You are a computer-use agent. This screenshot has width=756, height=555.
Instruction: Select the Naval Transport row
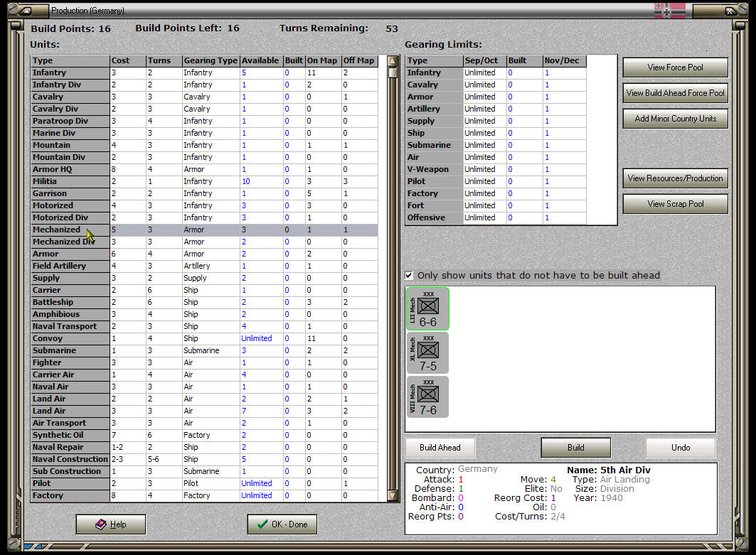click(204, 326)
